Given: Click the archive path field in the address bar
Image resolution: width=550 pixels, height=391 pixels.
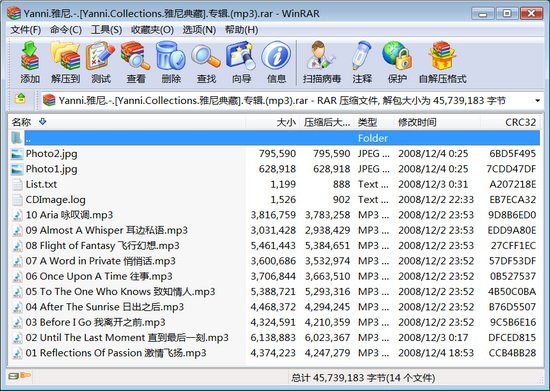Looking at the screenshot, I should tap(291, 101).
